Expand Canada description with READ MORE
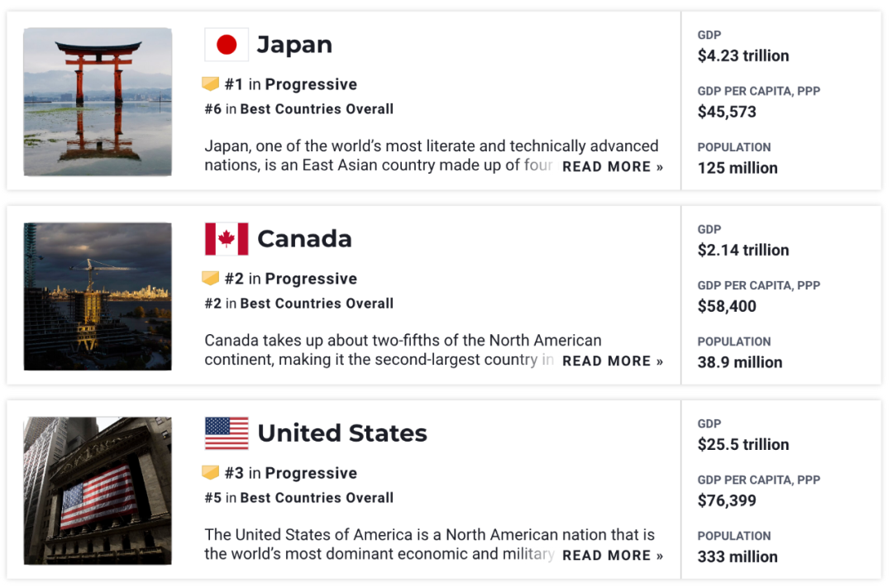Screen dimensions: 893x588 (x=613, y=361)
